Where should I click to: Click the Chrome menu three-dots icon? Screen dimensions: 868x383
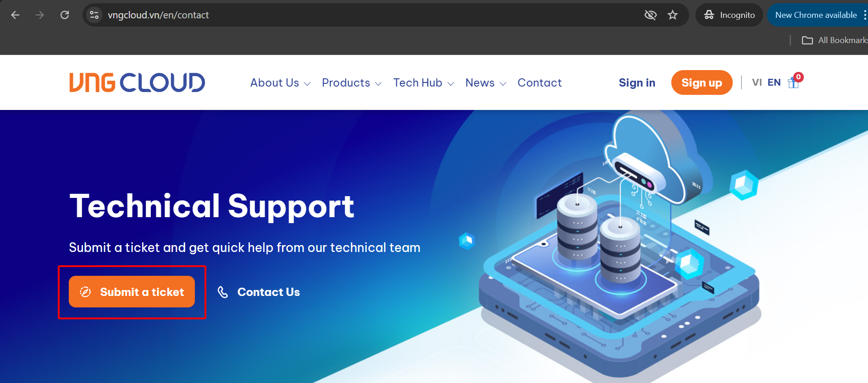[865, 15]
